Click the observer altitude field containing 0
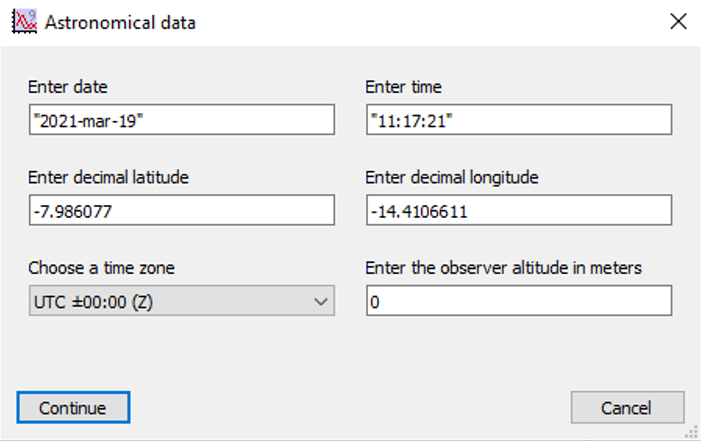 point(519,301)
